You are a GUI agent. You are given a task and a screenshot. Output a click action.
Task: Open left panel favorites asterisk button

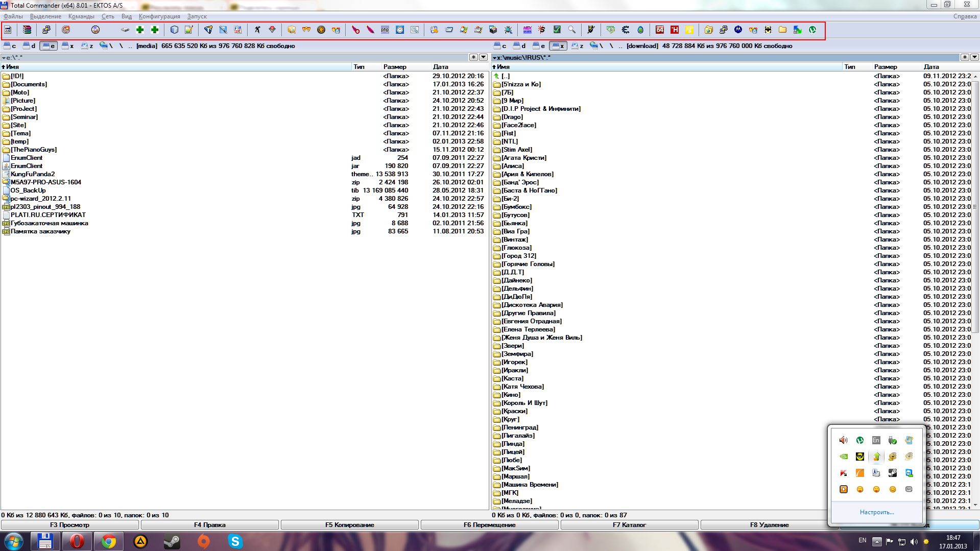coord(473,57)
